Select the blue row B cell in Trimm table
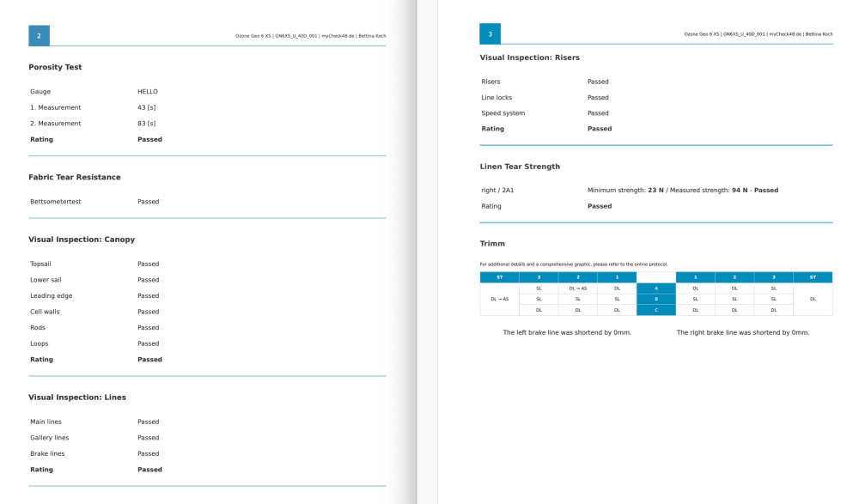The image size is (859, 504). [656, 299]
